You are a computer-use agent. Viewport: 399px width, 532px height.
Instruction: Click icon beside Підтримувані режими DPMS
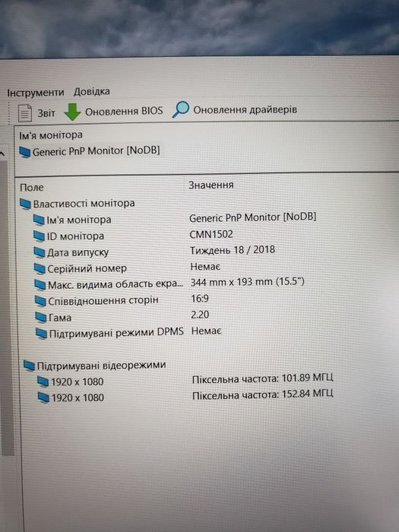point(42,334)
